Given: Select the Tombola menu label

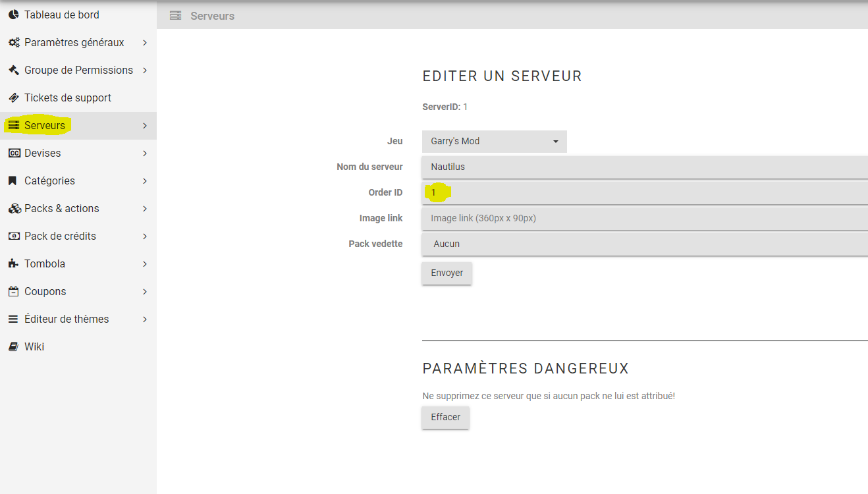Looking at the screenshot, I should (45, 263).
